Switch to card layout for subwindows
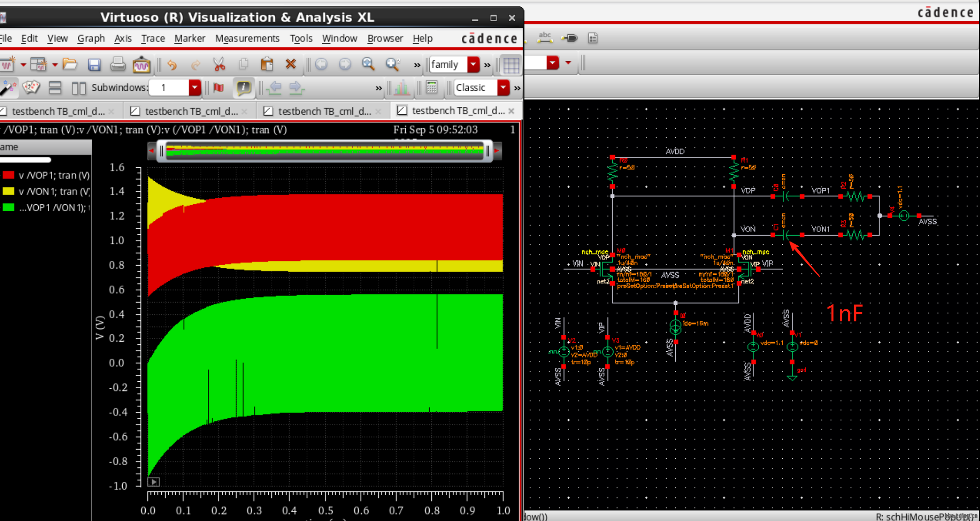The height and width of the screenshot is (521, 980). (x=31, y=87)
